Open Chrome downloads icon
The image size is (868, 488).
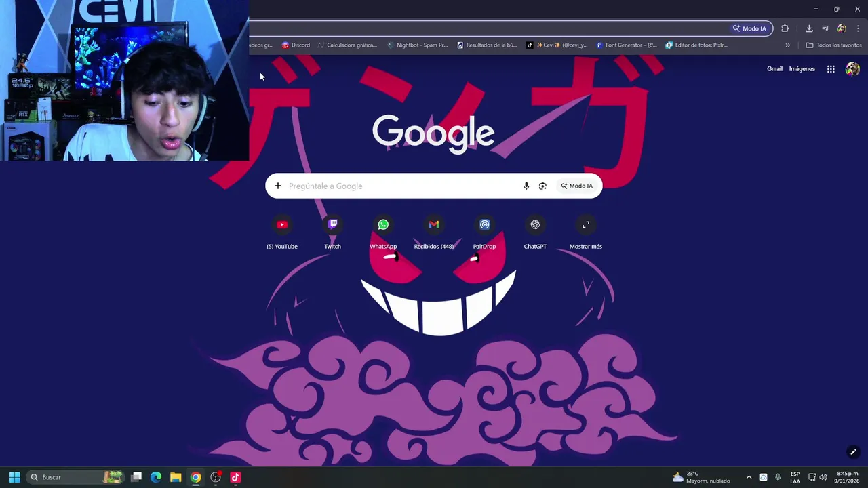click(809, 28)
